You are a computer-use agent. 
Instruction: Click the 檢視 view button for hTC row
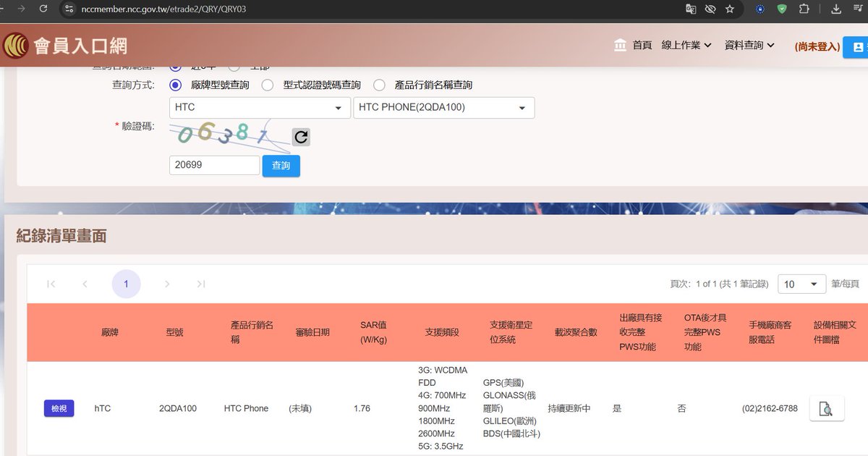pyautogui.click(x=59, y=408)
